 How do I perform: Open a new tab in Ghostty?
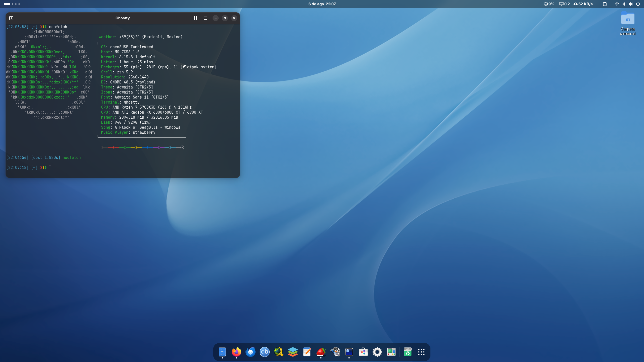coord(11,18)
